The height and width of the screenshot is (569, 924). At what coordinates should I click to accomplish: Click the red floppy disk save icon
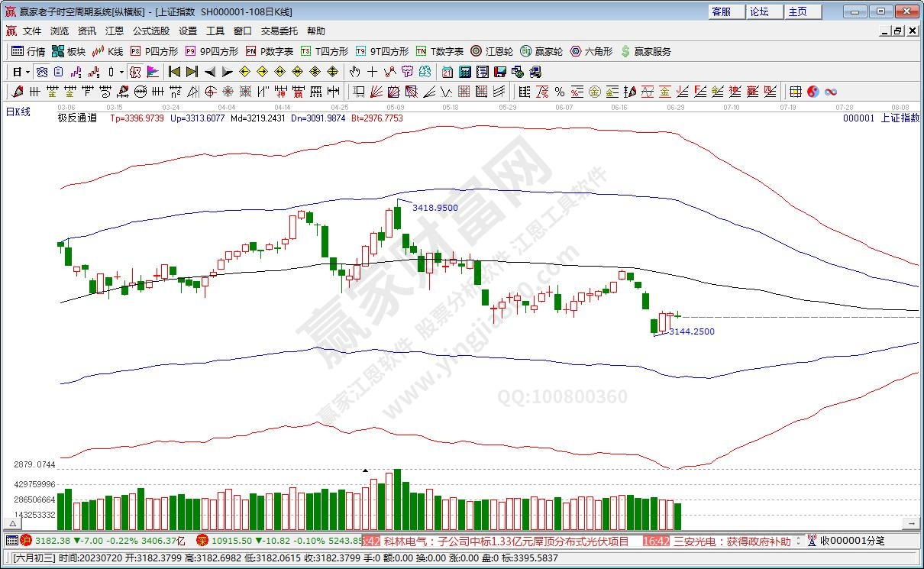[x=500, y=72]
